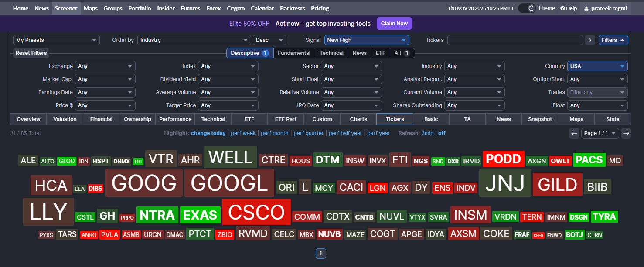Open the Snapshot view tab

540,119
